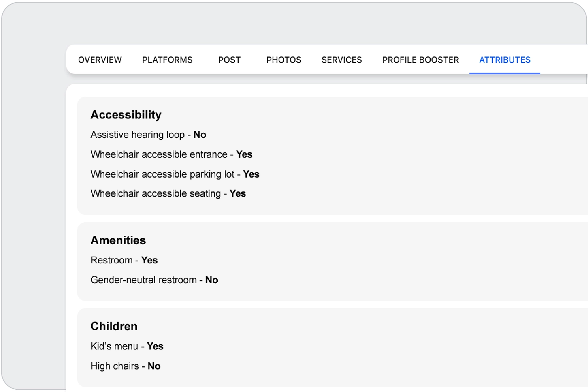This screenshot has width=588, height=392.
Task: Select the Photos tab
Action: point(284,60)
